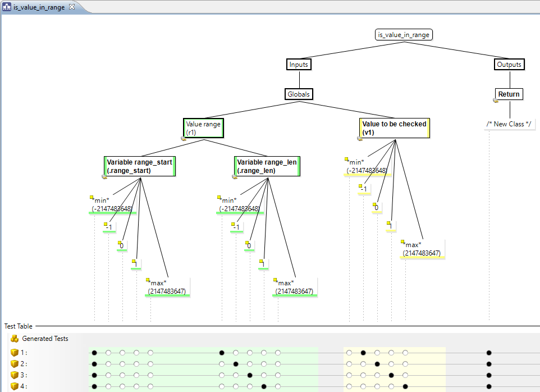Screen dimensions: 540x392
Task: Select the Inputs node in the tree
Action: (x=299, y=64)
